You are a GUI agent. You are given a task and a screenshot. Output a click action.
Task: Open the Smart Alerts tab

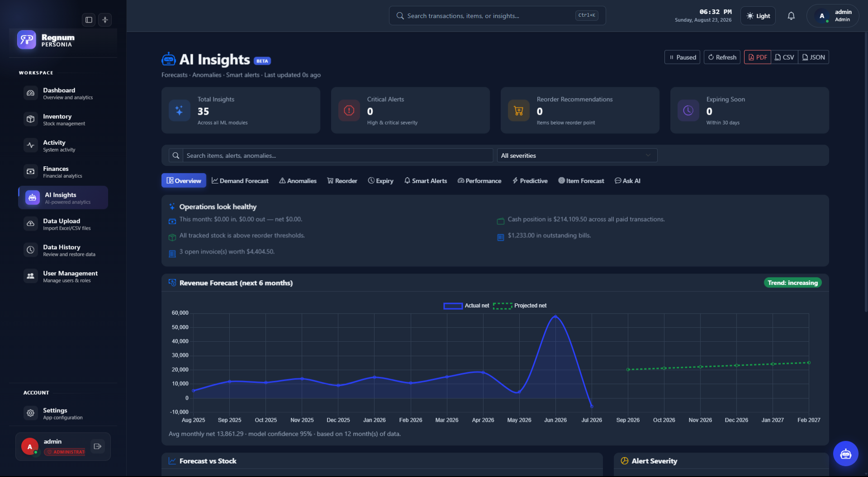click(x=426, y=181)
